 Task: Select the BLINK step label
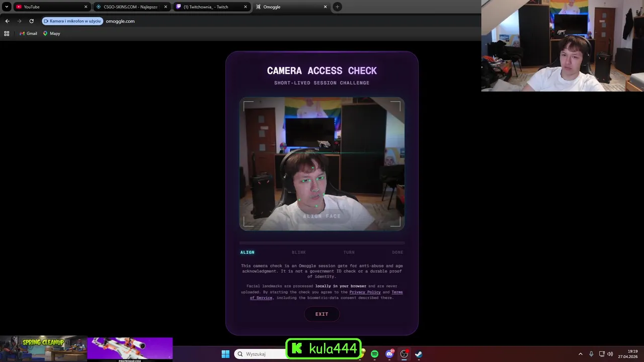click(299, 252)
